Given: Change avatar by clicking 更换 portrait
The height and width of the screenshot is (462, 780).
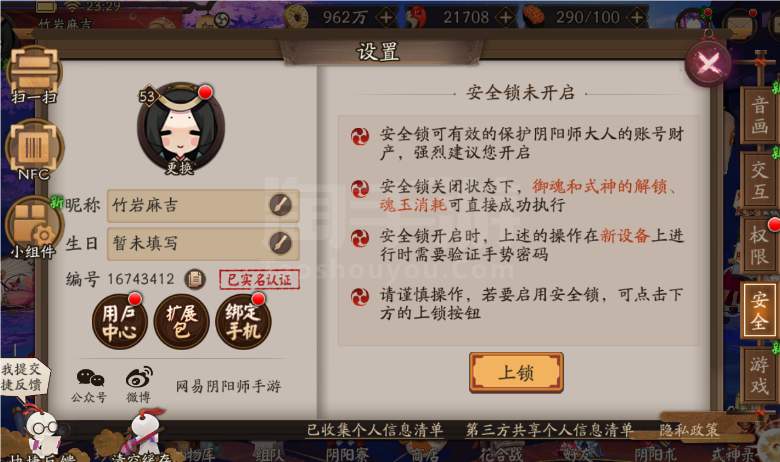Looking at the screenshot, I should click(181, 129).
